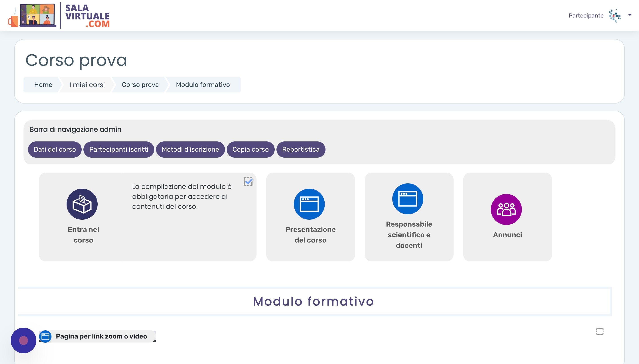Image resolution: width=639 pixels, height=364 pixels.
Task: Click the Annunci forum icon
Action: coord(506,209)
